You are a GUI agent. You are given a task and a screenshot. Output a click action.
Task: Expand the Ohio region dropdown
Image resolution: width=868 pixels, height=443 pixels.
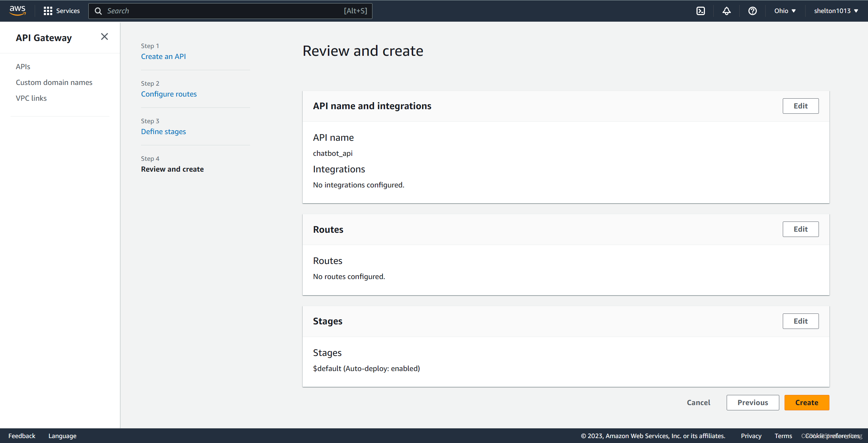tap(785, 11)
